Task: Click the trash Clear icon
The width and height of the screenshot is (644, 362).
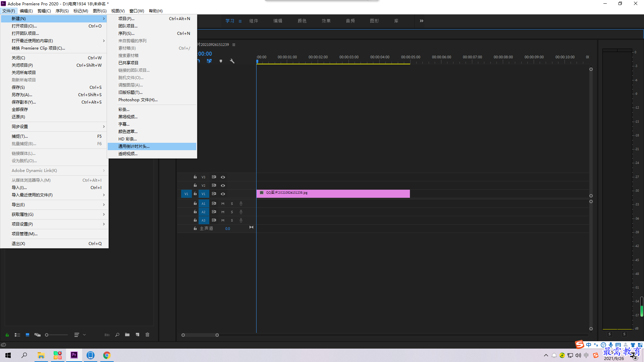Action: 148,335
